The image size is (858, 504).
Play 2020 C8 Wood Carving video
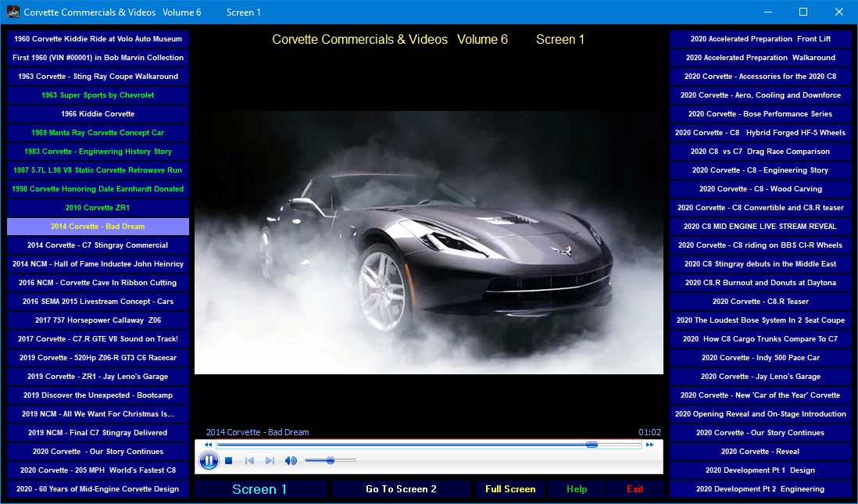point(760,189)
